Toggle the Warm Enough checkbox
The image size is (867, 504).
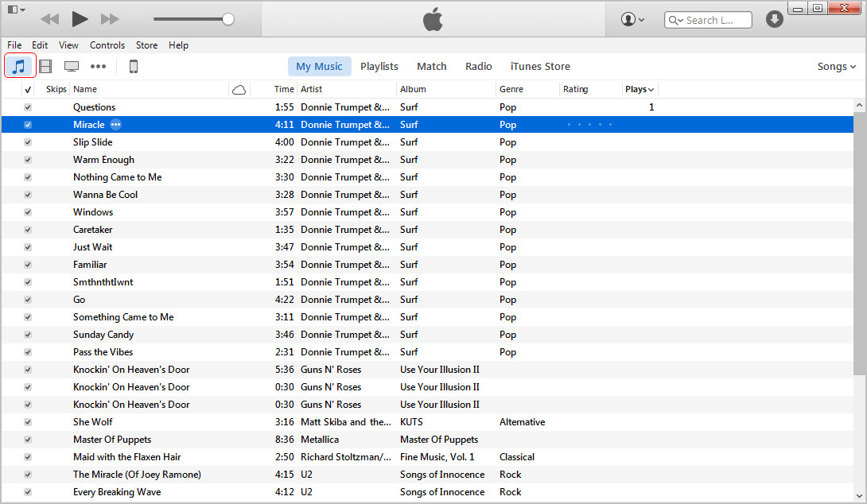28,160
